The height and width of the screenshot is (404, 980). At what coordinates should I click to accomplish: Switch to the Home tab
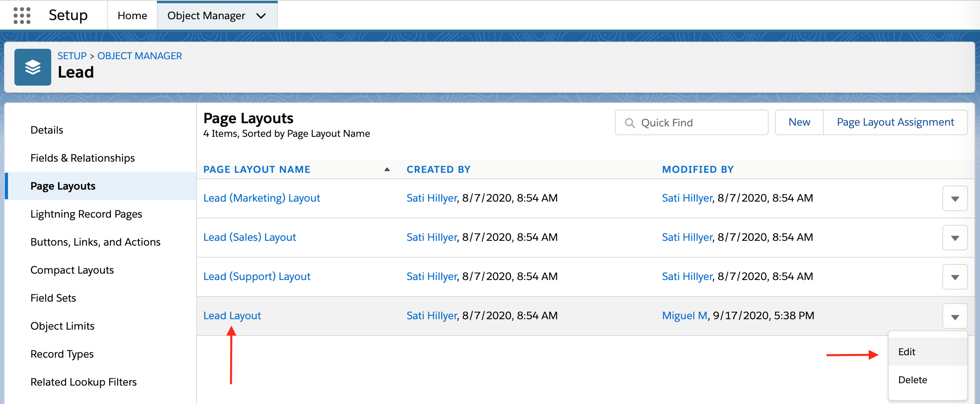pyautogui.click(x=133, y=16)
